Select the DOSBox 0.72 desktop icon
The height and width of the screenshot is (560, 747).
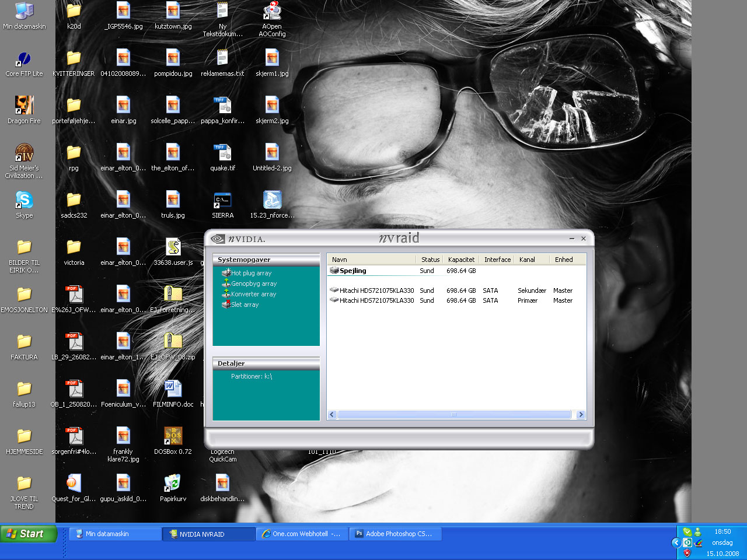point(173,442)
